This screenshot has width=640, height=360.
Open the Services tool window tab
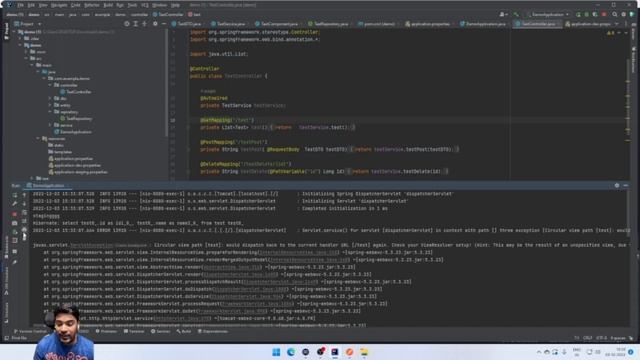tap(160, 331)
